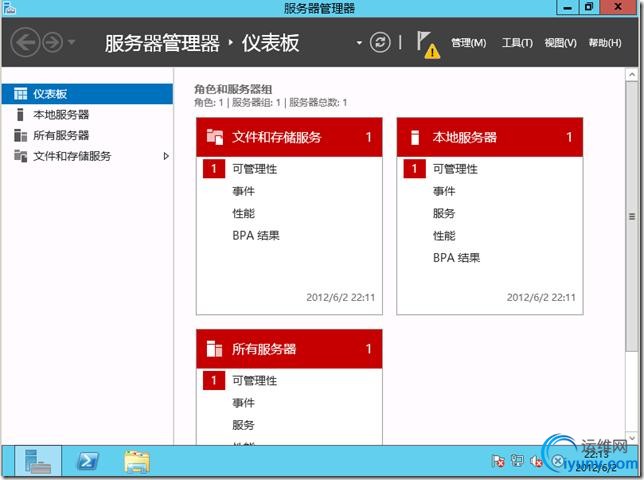Open 服务 in the 本地服务器 tile
The height and width of the screenshot is (480, 644).
click(x=444, y=213)
